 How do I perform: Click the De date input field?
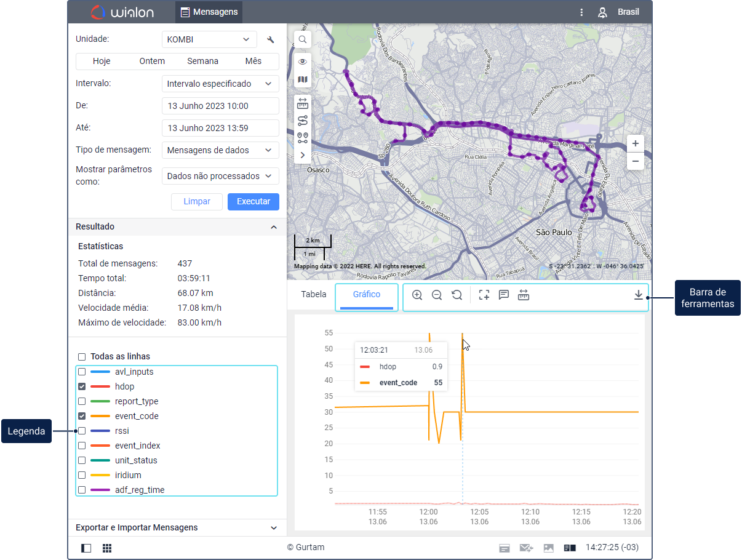[x=220, y=106]
